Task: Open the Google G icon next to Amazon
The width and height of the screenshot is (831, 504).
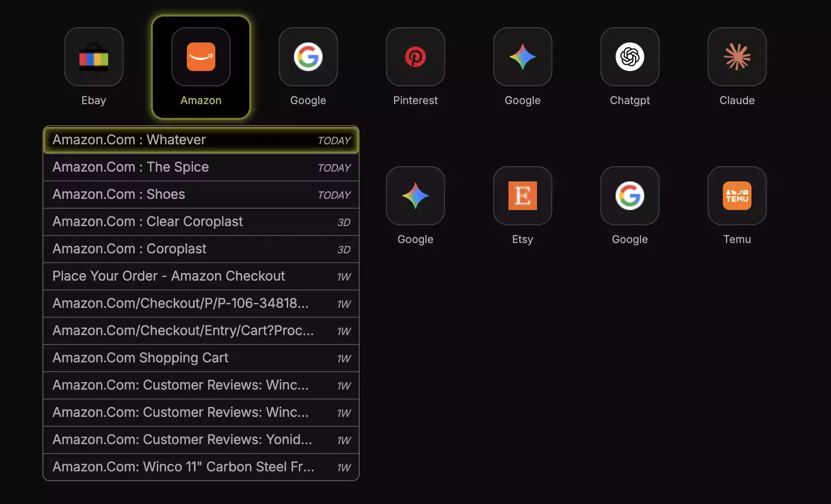Action: tap(308, 57)
